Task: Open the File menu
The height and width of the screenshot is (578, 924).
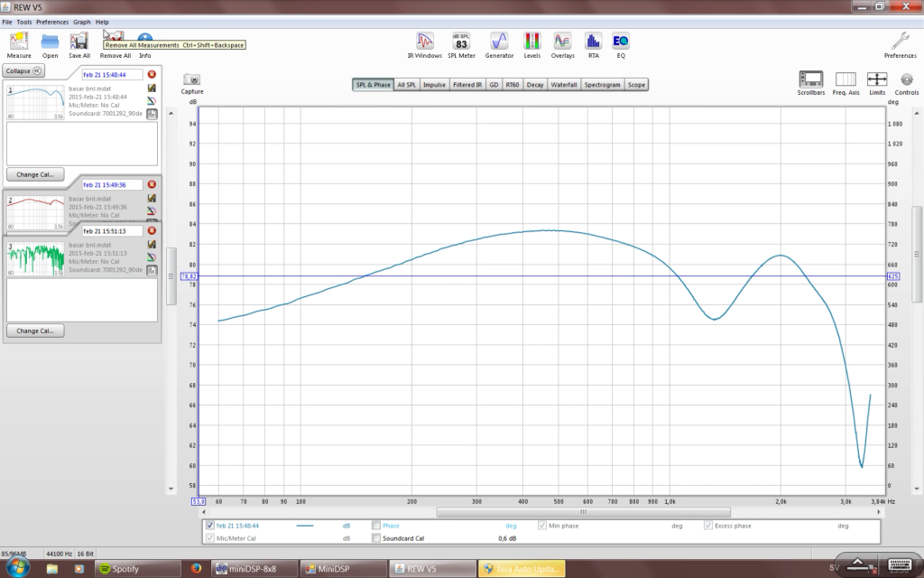Action: [7, 22]
